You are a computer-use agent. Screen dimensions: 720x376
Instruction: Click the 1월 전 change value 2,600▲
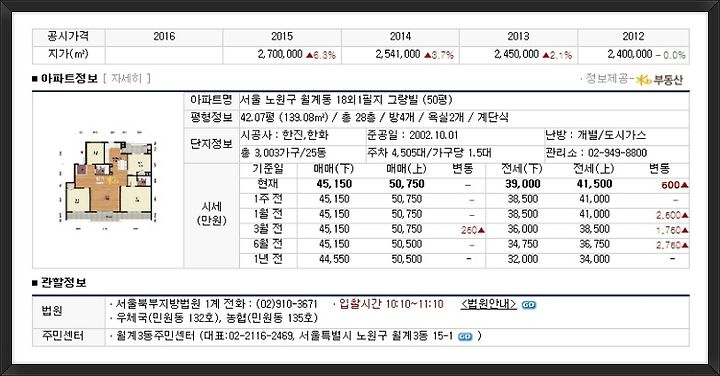[672, 215]
